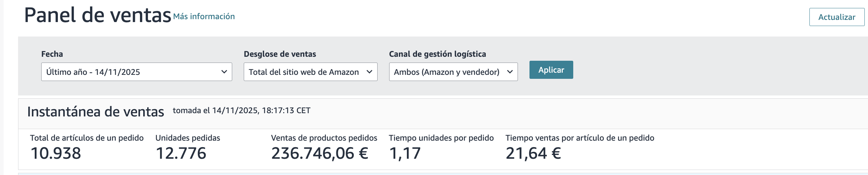Open the Canal de gestión logística dropdown

click(x=453, y=72)
